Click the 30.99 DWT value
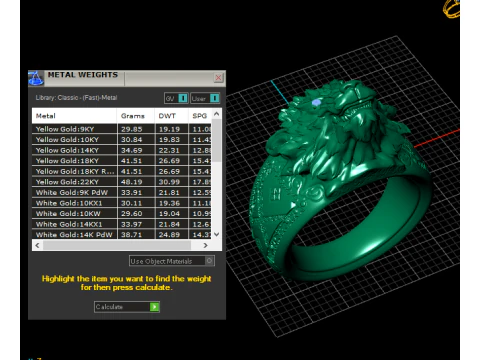Viewport: 480px width, 360px height. pyautogui.click(x=169, y=182)
